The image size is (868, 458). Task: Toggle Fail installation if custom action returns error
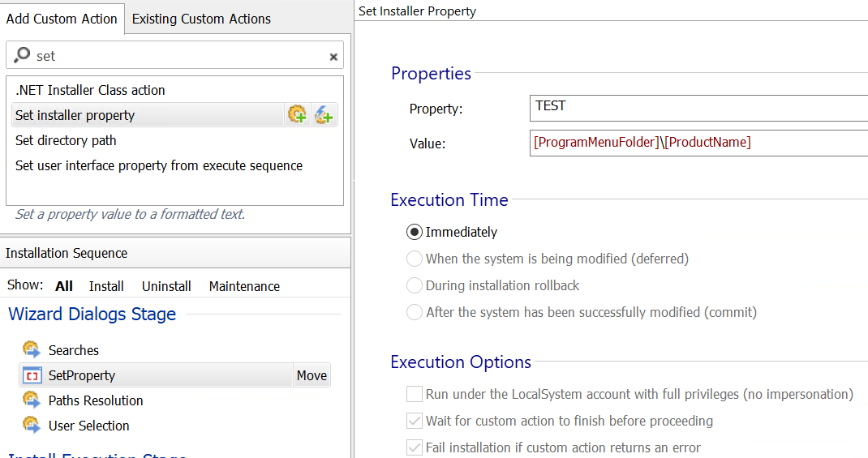coord(415,447)
